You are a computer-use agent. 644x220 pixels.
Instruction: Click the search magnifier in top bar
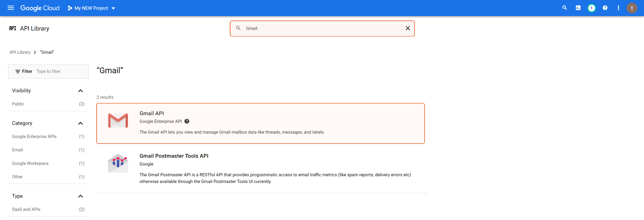coord(565,8)
